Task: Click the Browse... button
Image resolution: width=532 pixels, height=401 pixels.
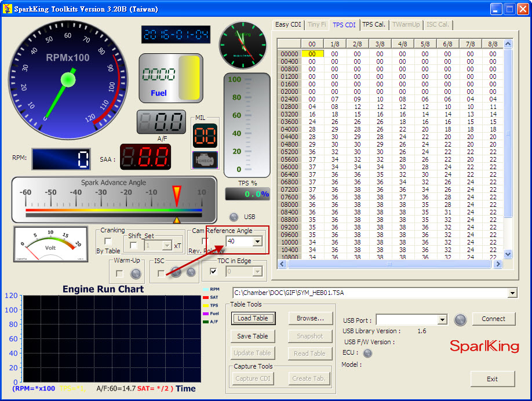Action: coord(310,318)
